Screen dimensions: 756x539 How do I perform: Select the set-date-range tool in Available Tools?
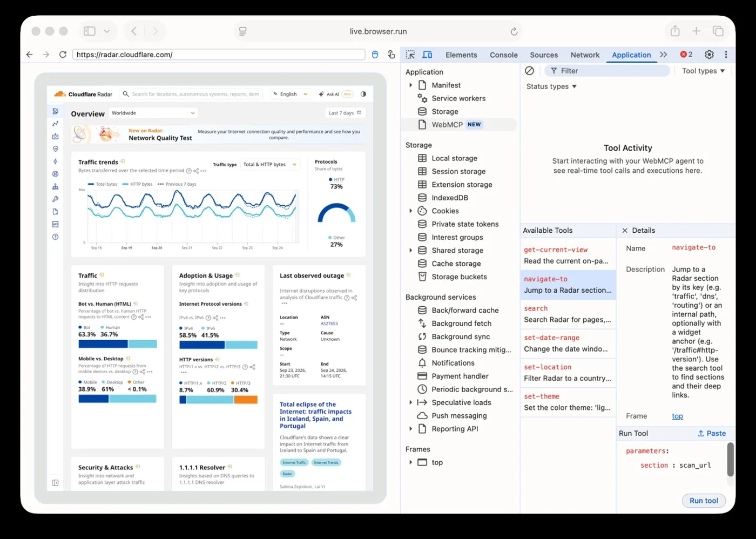pos(568,343)
